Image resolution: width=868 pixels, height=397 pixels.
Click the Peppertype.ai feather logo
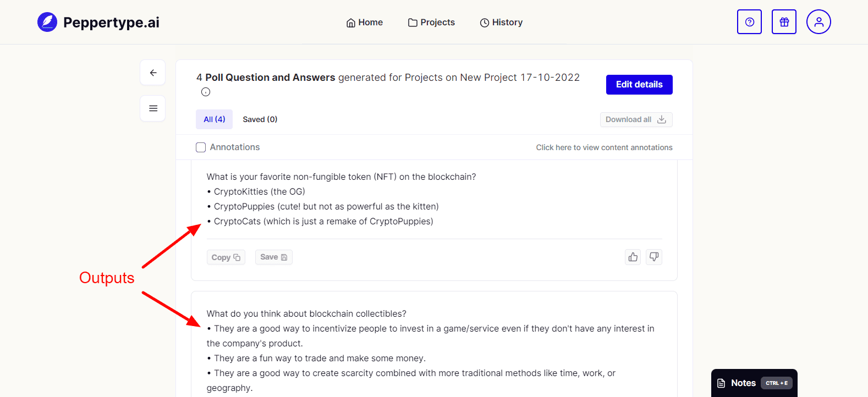tap(47, 22)
